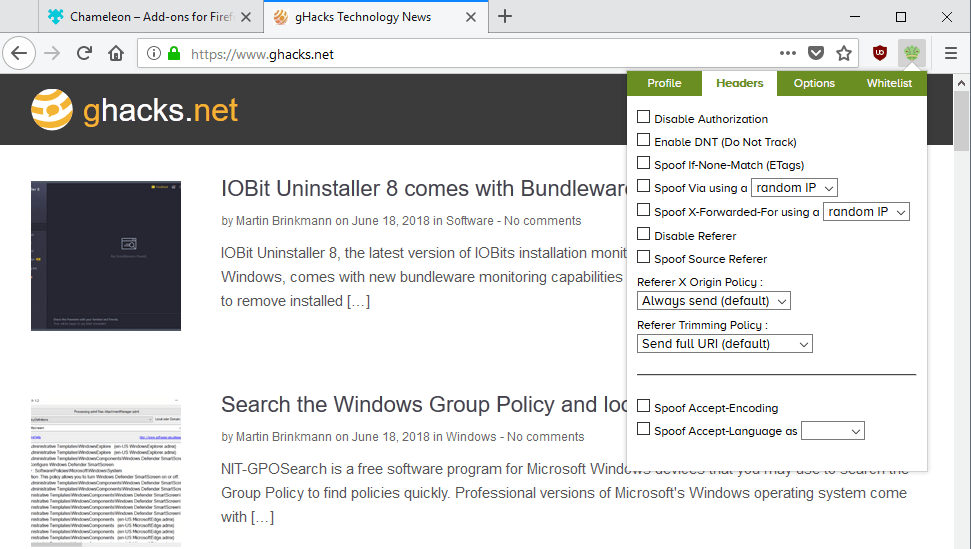
Task: Open the Software category link
Action: pos(469,221)
